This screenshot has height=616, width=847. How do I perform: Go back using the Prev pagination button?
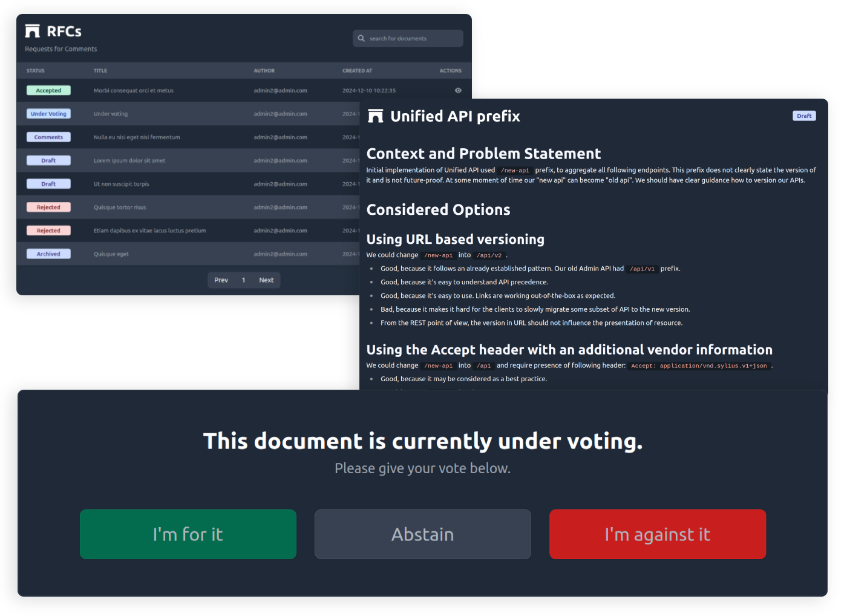click(x=221, y=280)
